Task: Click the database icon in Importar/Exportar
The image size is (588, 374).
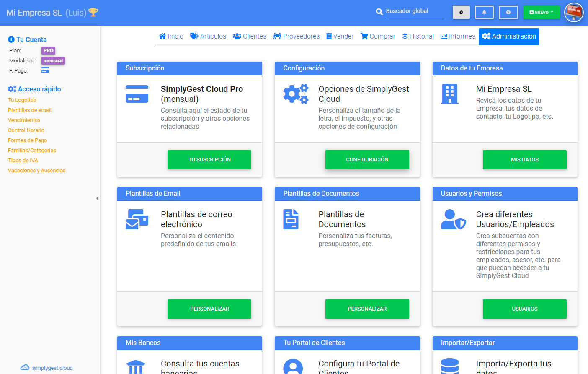Action: 449,367
